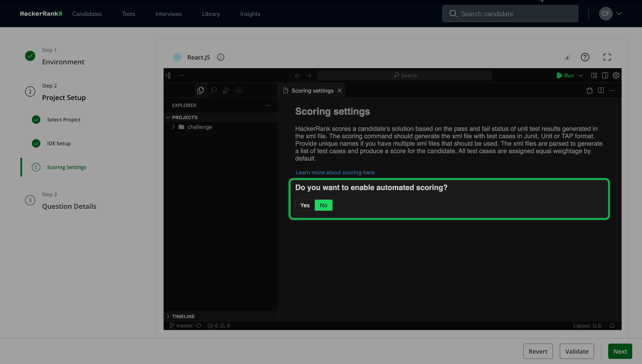Click the cloud upload icon in activity bar
The height and width of the screenshot is (364, 642).
240,90
